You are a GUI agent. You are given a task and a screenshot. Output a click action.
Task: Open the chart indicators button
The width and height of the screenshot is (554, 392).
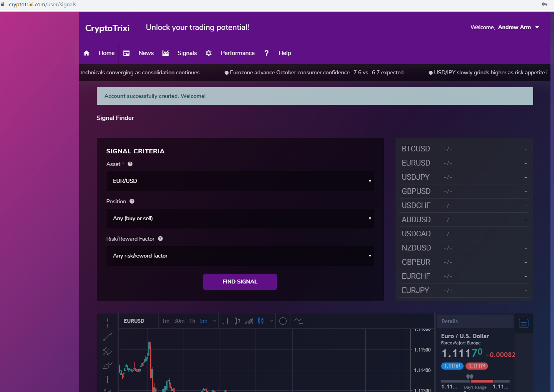(298, 321)
